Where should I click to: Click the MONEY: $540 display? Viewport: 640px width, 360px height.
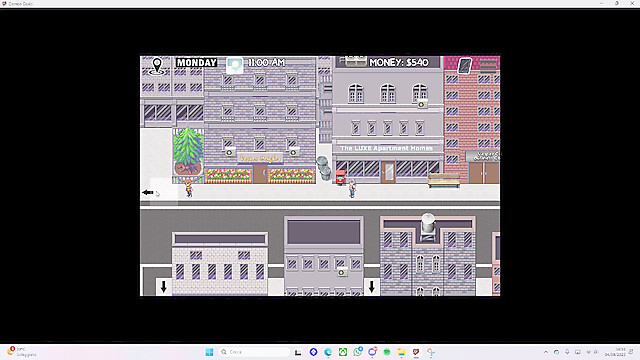pos(399,62)
